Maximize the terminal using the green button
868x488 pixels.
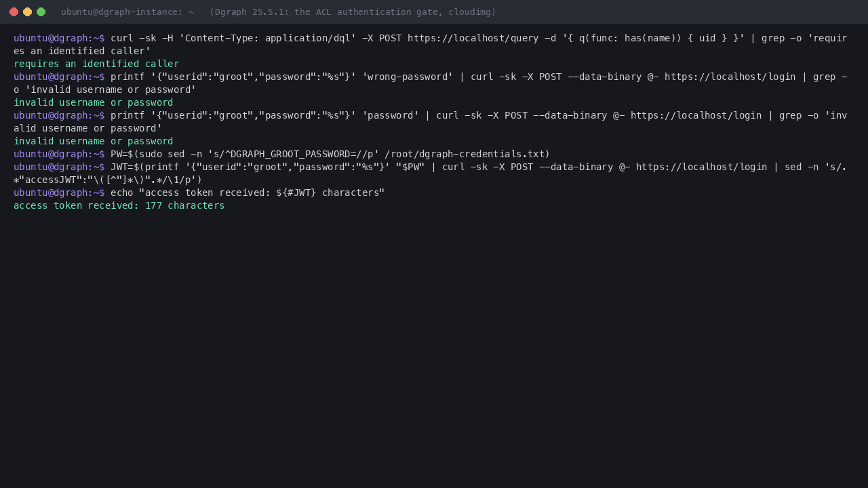point(41,12)
